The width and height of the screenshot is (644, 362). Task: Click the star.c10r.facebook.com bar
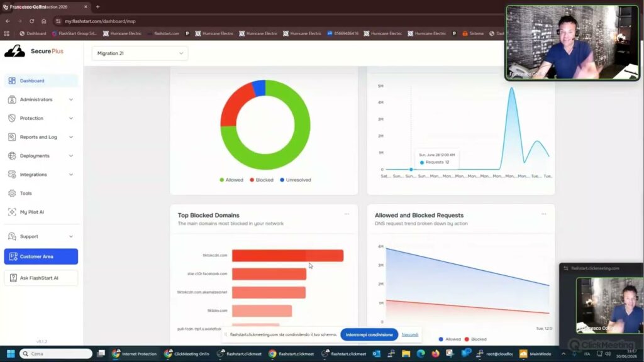click(269, 274)
